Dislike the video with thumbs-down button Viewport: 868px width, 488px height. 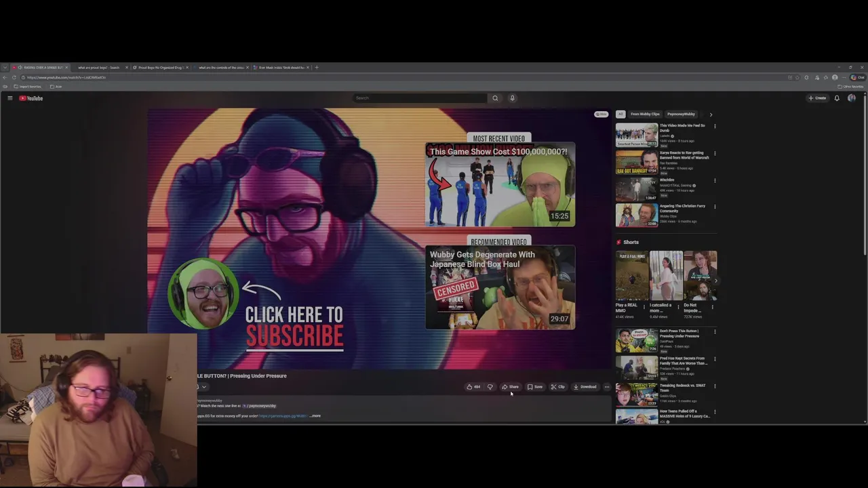click(x=490, y=387)
